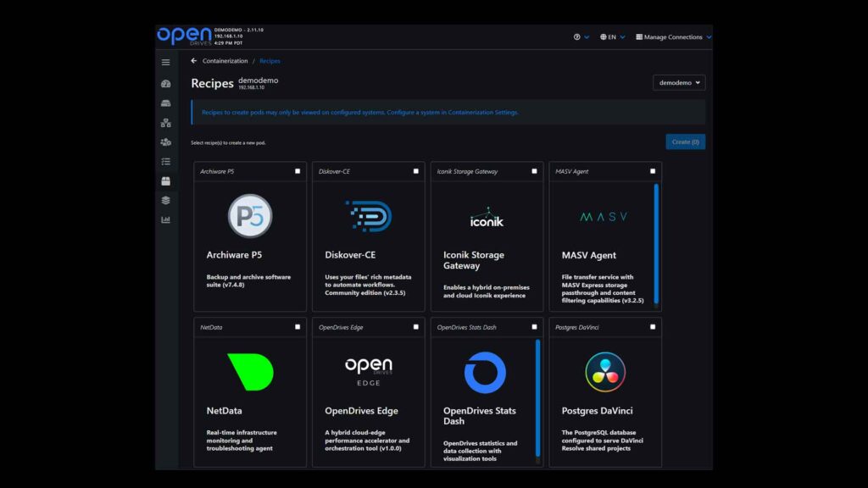The width and height of the screenshot is (868, 488).
Task: Select the Diskover-CE recipe checkbox
Action: click(x=416, y=171)
